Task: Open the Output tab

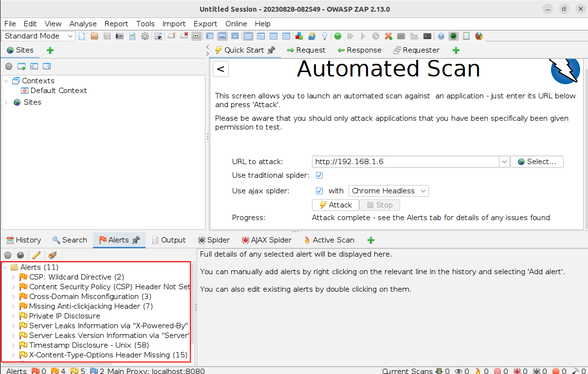Action: pos(168,240)
